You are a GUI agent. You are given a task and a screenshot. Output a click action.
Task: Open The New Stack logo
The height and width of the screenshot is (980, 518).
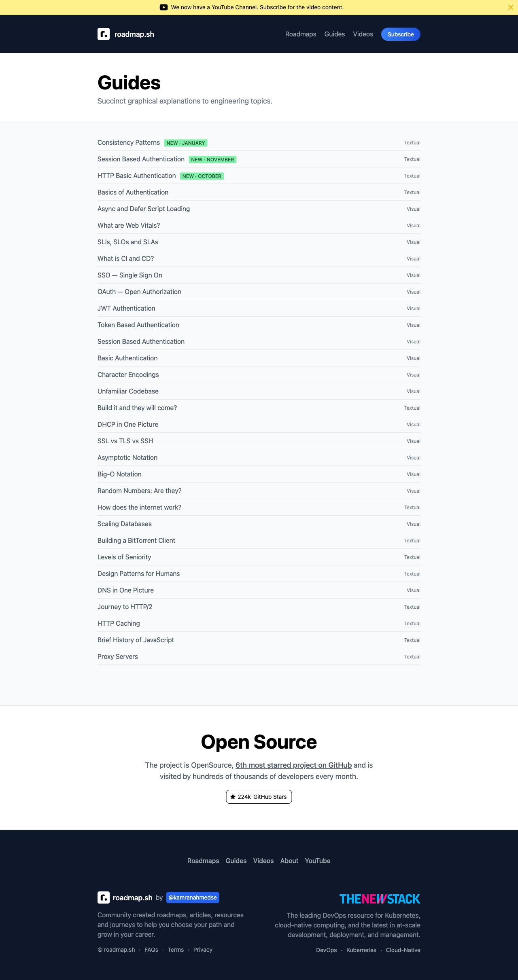click(380, 899)
